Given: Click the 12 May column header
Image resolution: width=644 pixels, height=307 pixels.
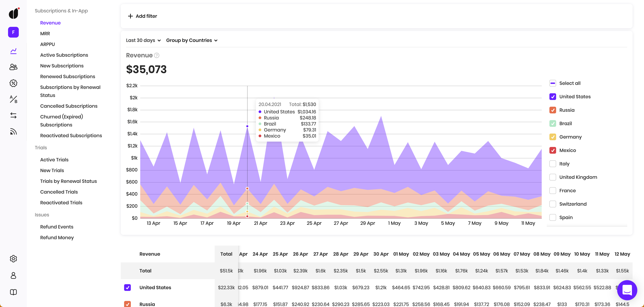Looking at the screenshot, I should point(622,254).
